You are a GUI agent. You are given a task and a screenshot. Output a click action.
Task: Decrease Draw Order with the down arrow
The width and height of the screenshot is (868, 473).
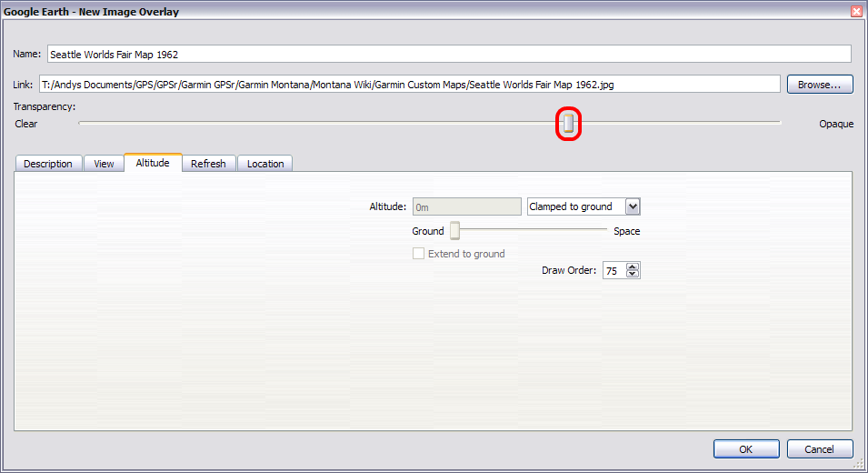633,274
